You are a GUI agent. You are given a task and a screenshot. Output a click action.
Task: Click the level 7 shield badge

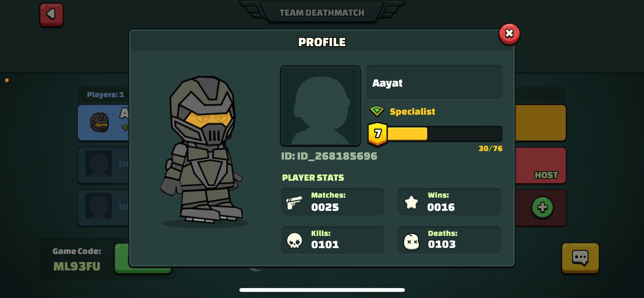point(378,134)
